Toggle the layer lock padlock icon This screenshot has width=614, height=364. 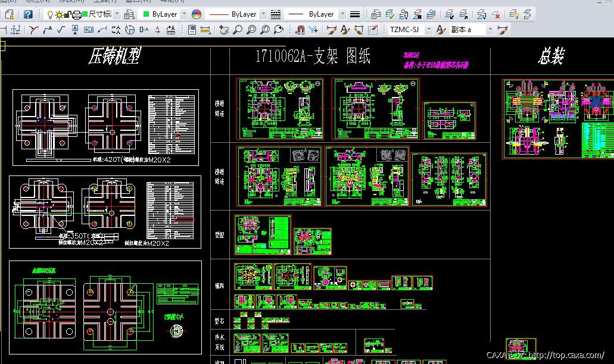[x=67, y=14]
